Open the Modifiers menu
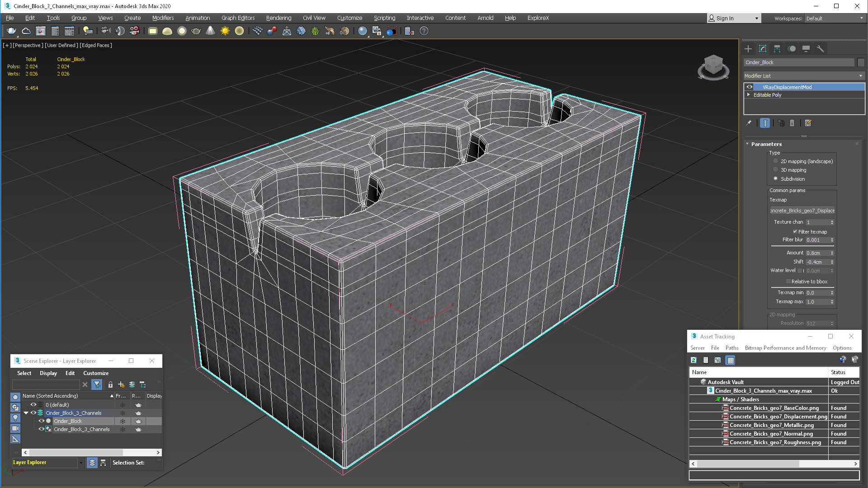The image size is (868, 488). click(x=163, y=18)
